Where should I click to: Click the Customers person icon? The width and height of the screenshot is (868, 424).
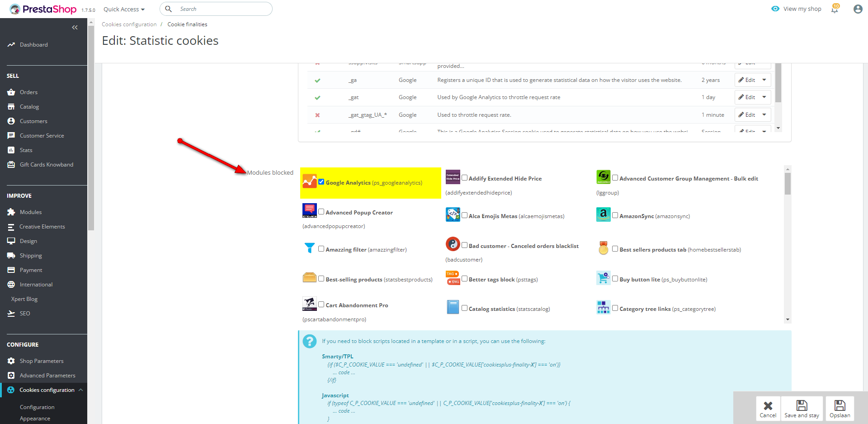(x=11, y=121)
